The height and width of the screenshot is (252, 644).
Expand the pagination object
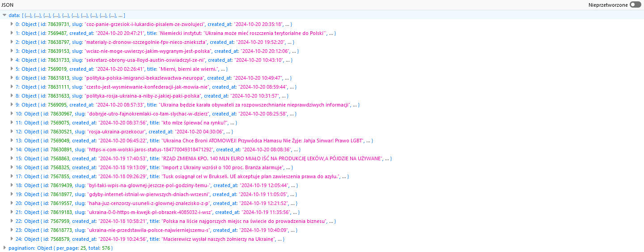pyautogui.click(x=4, y=248)
